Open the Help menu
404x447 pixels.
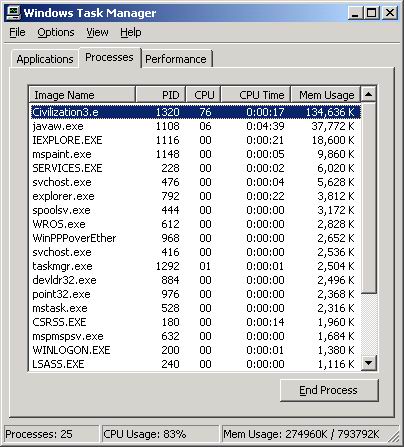point(131,32)
